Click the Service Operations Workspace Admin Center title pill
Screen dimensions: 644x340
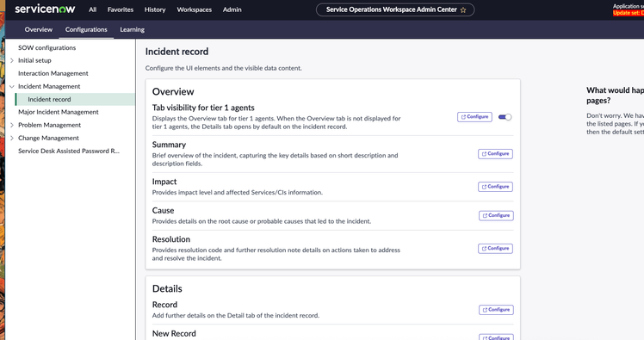tap(395, 9)
